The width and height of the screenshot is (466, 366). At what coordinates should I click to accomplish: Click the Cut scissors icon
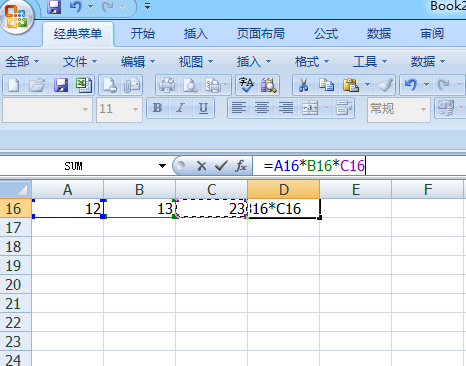click(x=303, y=85)
